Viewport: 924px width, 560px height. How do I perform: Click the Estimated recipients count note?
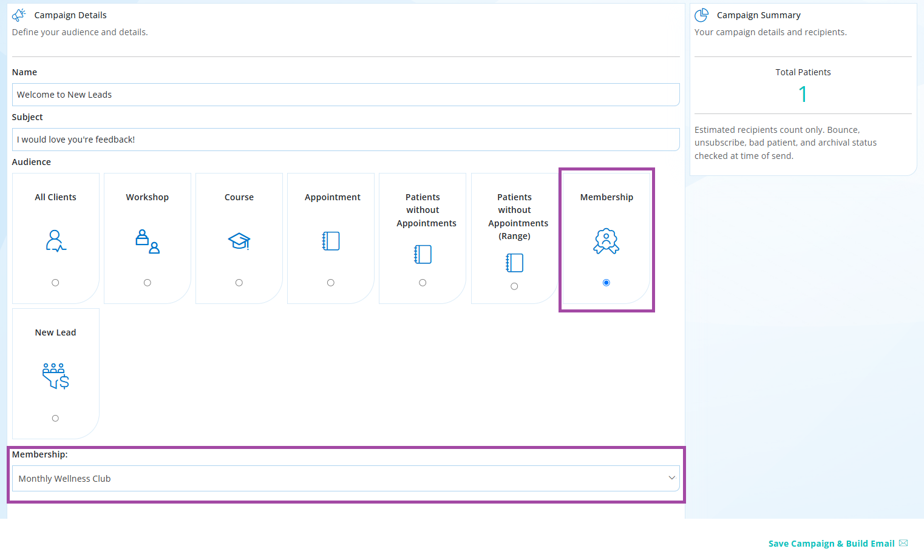[x=786, y=143]
